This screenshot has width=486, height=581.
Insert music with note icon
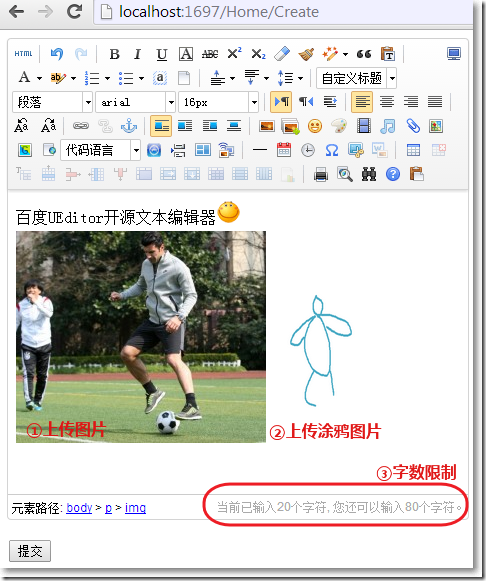pos(387,126)
